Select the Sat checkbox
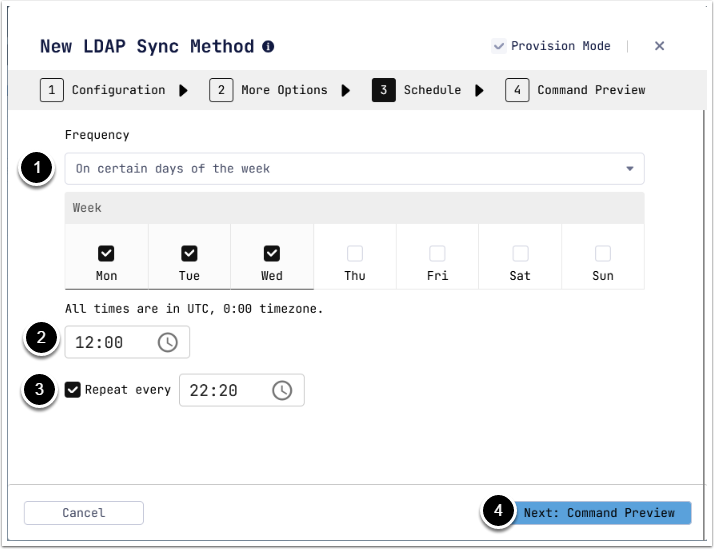 pos(520,254)
